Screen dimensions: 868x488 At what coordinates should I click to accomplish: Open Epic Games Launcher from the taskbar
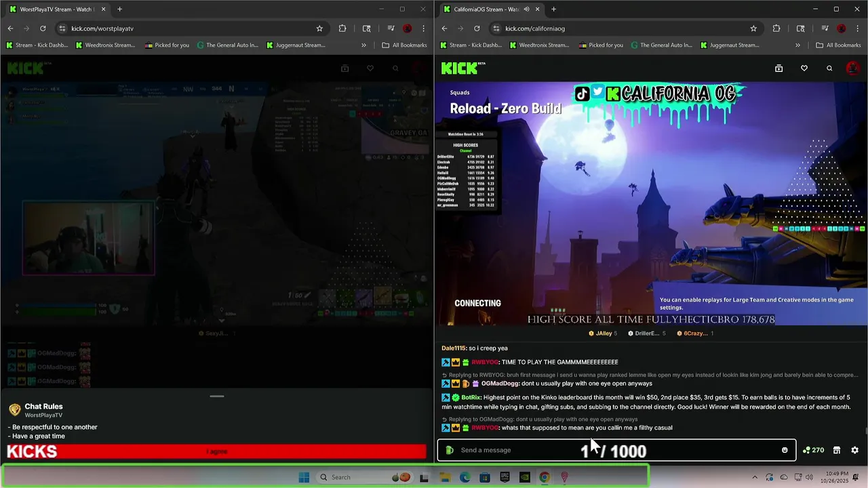click(x=505, y=477)
